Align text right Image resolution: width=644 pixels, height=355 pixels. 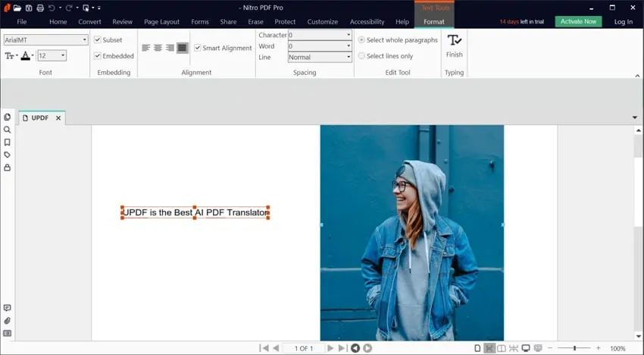[x=170, y=48]
